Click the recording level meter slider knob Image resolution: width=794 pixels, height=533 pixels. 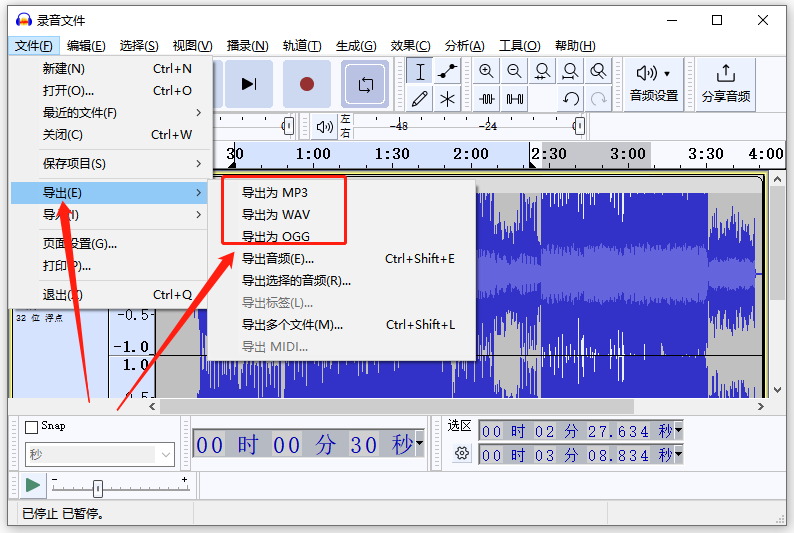pos(288,126)
